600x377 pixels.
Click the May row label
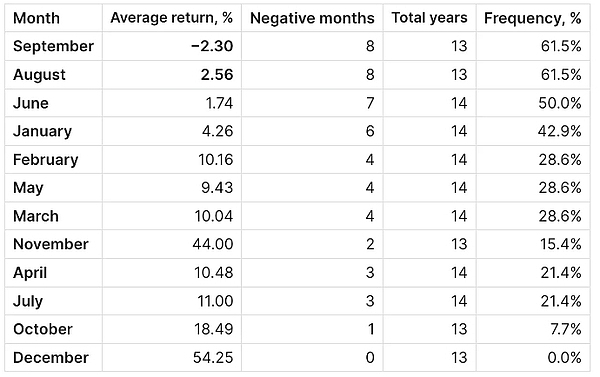(x=28, y=188)
